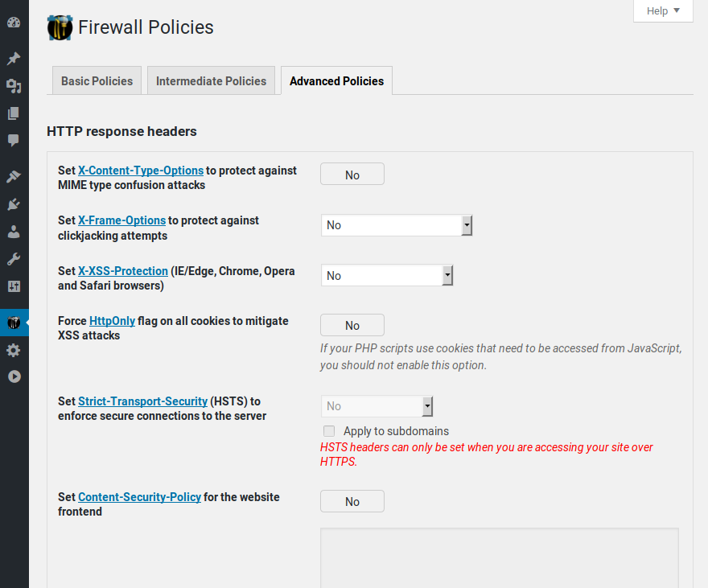This screenshot has height=588, width=708.
Task: Switch to the Intermediate Policies tab
Action: tap(211, 80)
